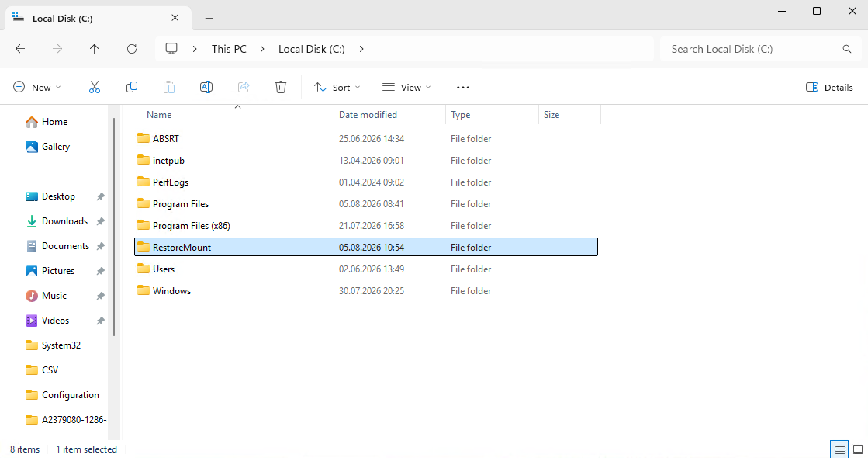Open the View dropdown menu

[x=406, y=87]
